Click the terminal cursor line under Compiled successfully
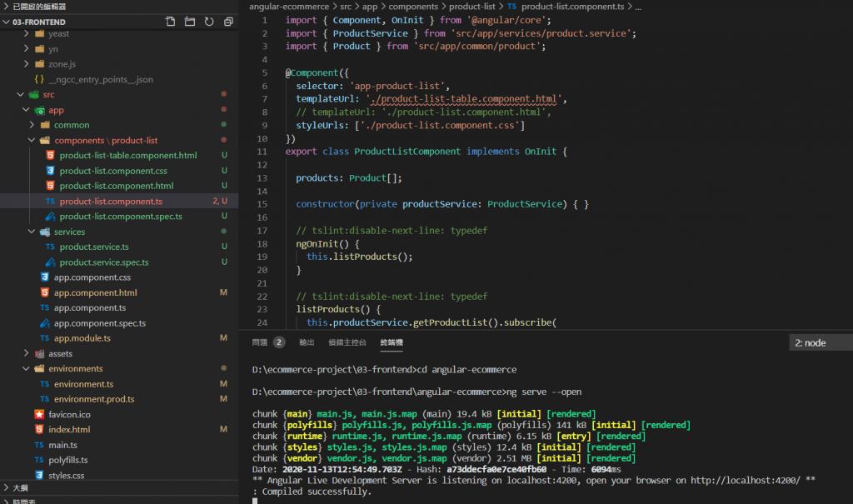Viewport: 853px width, 504px height. point(255,501)
